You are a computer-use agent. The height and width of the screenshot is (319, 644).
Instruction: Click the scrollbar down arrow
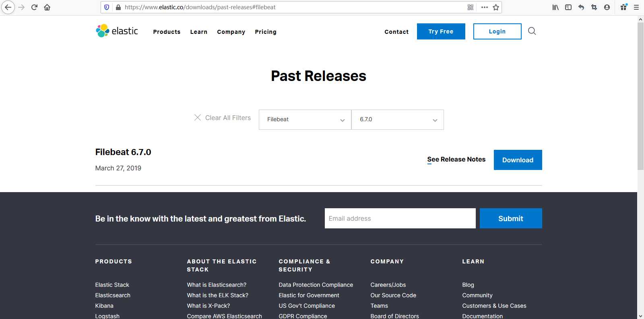tap(640, 316)
